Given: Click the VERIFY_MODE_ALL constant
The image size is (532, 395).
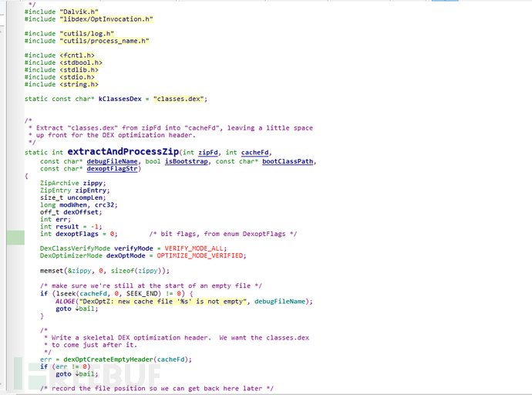Looking at the screenshot, I should (x=194, y=248).
